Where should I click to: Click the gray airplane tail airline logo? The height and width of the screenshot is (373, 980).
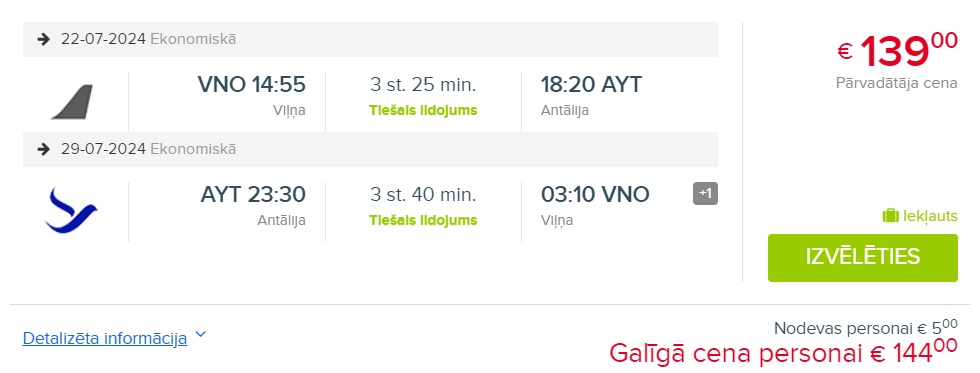(72, 102)
